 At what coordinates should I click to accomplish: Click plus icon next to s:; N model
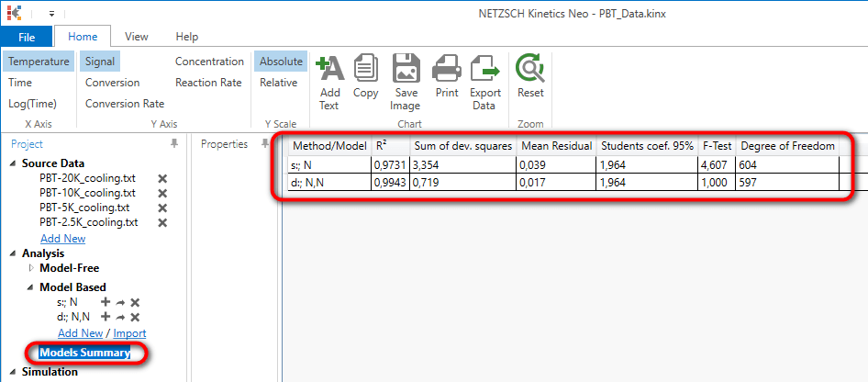[x=106, y=302]
